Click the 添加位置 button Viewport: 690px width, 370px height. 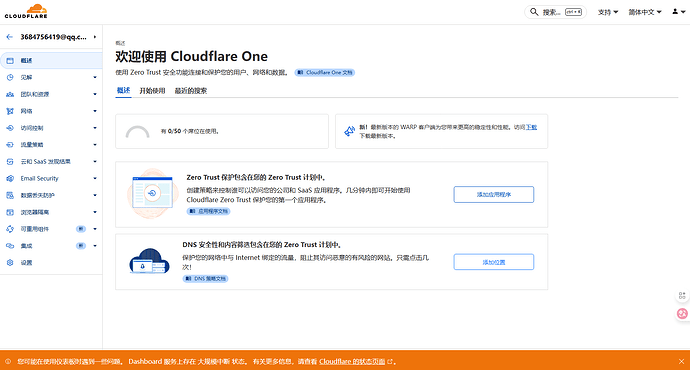click(494, 262)
